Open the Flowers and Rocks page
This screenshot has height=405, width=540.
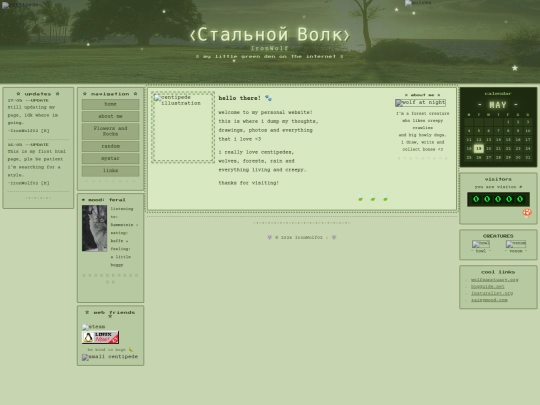110,131
